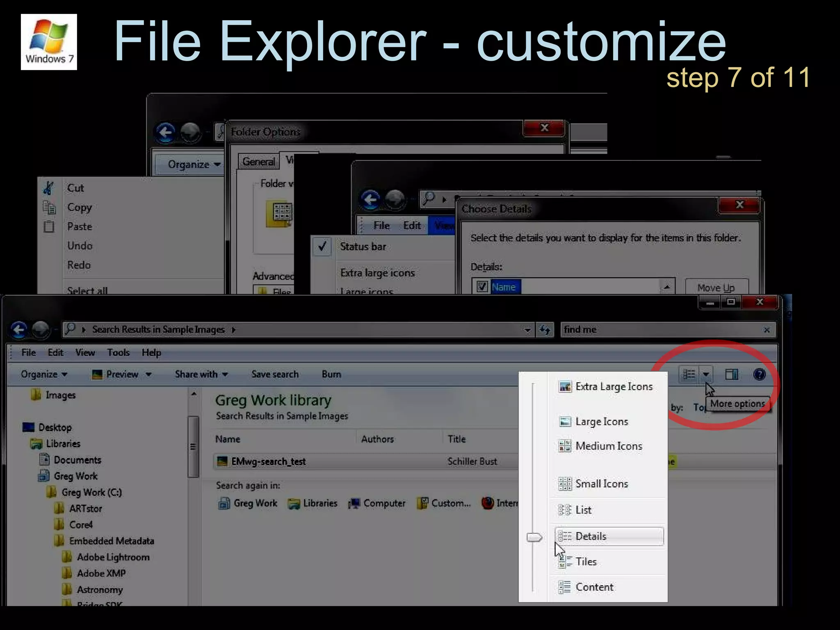
Task: Expand the Preview dropdown arrow
Action: pos(148,374)
